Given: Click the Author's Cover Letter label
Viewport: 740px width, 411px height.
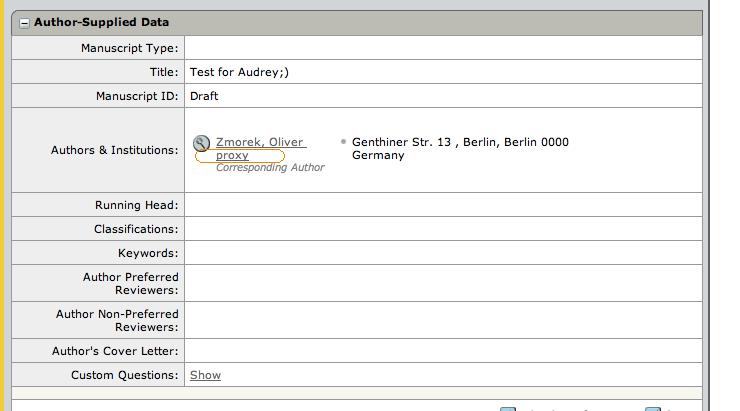Looking at the screenshot, I should (115, 351).
